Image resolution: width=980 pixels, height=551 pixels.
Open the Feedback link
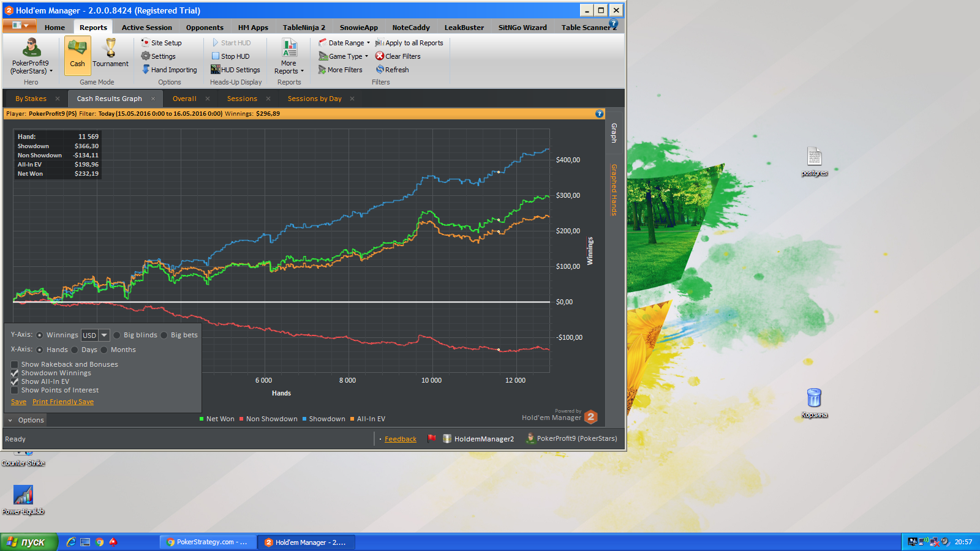tap(401, 439)
